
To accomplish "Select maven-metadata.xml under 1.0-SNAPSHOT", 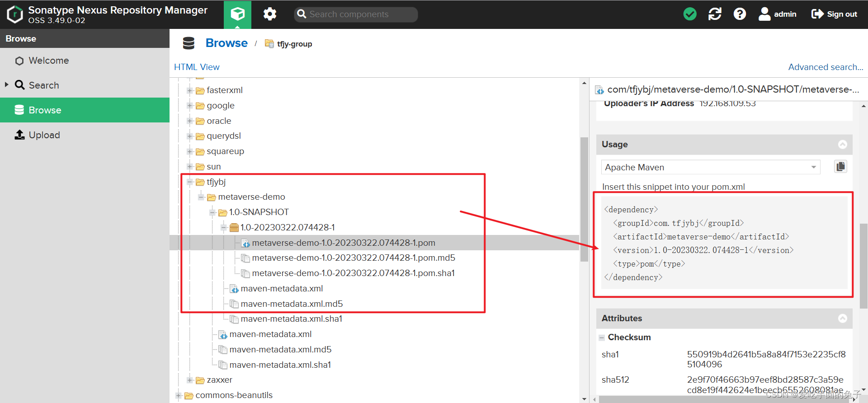I will pyautogui.click(x=282, y=289).
